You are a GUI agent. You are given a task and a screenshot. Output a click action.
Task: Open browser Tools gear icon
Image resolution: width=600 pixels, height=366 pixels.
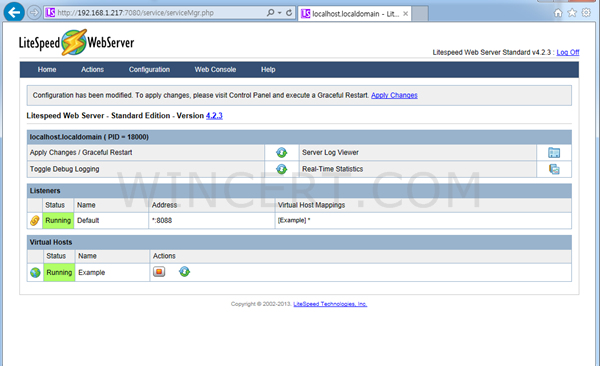point(586,13)
